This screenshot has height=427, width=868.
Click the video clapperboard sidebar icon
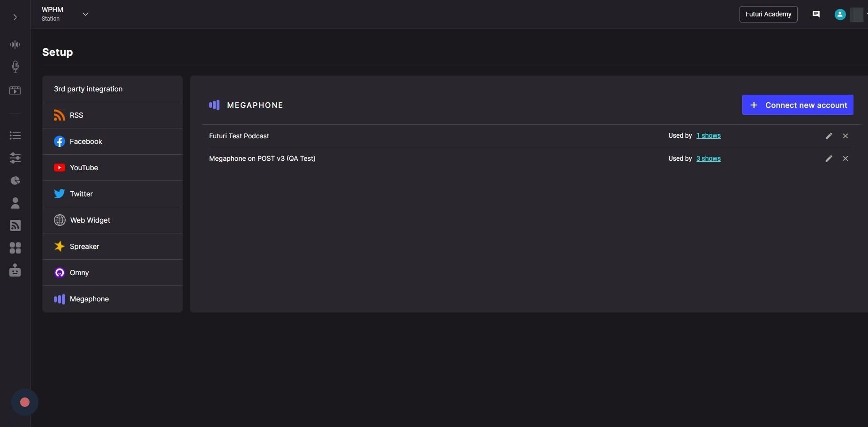click(15, 90)
